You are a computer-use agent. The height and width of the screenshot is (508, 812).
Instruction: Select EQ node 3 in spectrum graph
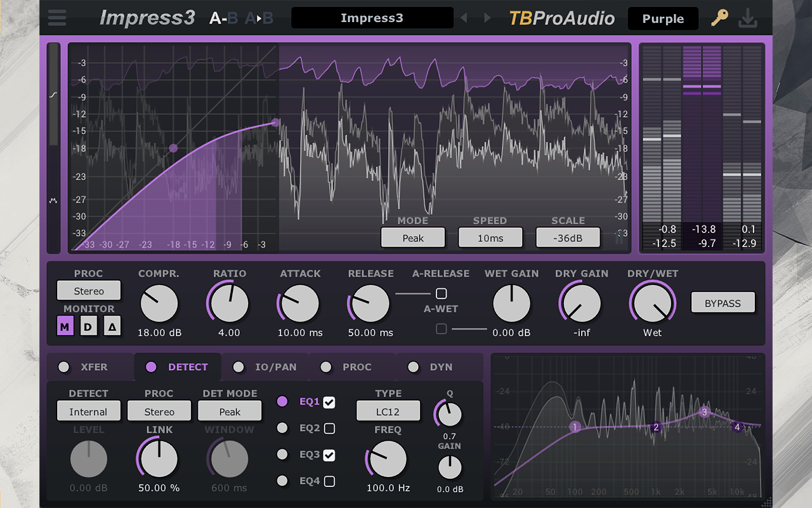tap(704, 412)
